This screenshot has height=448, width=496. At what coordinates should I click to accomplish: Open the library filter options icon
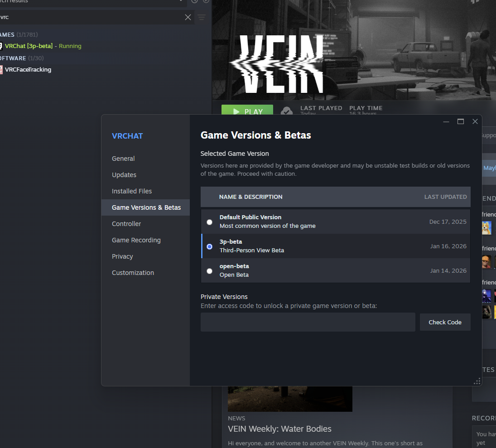pos(202,17)
